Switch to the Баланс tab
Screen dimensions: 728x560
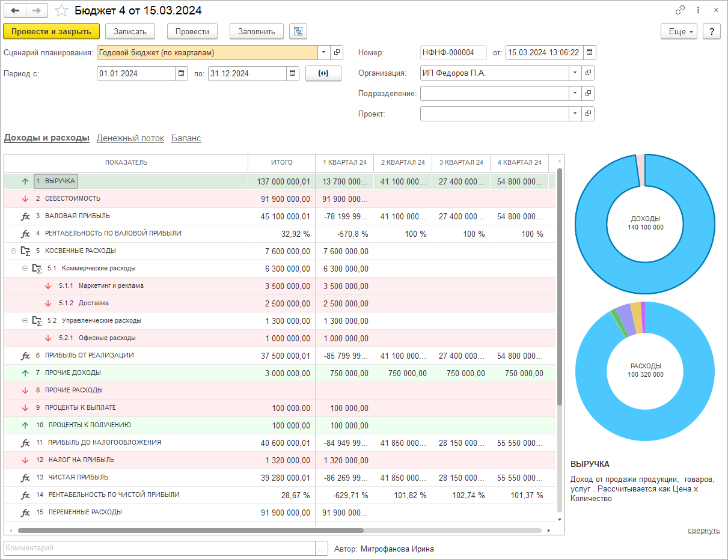pos(186,138)
